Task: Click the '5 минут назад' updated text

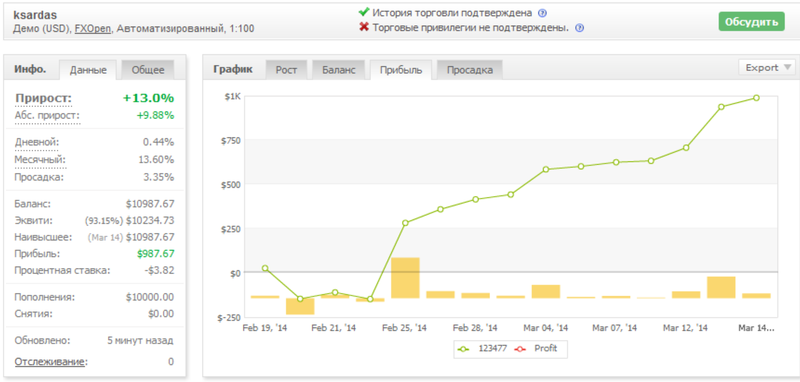Action: click(140, 340)
